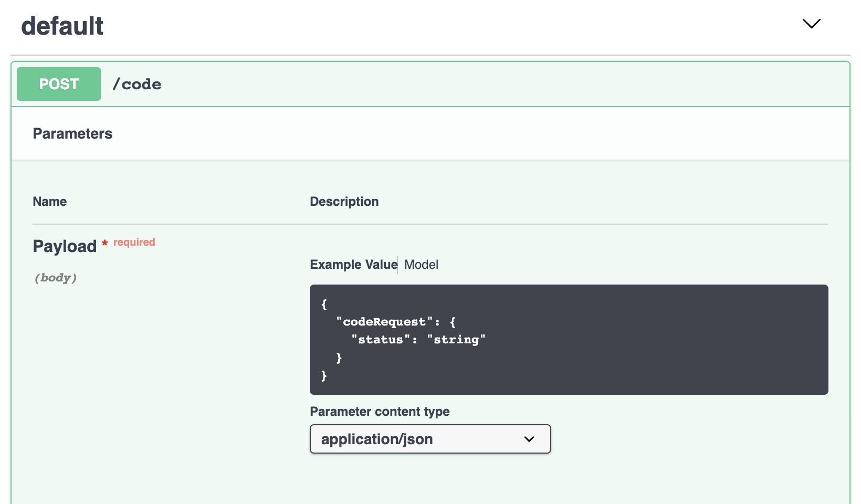Image resolution: width=861 pixels, height=504 pixels.
Task: Collapse the default section chevron
Action: (x=811, y=24)
